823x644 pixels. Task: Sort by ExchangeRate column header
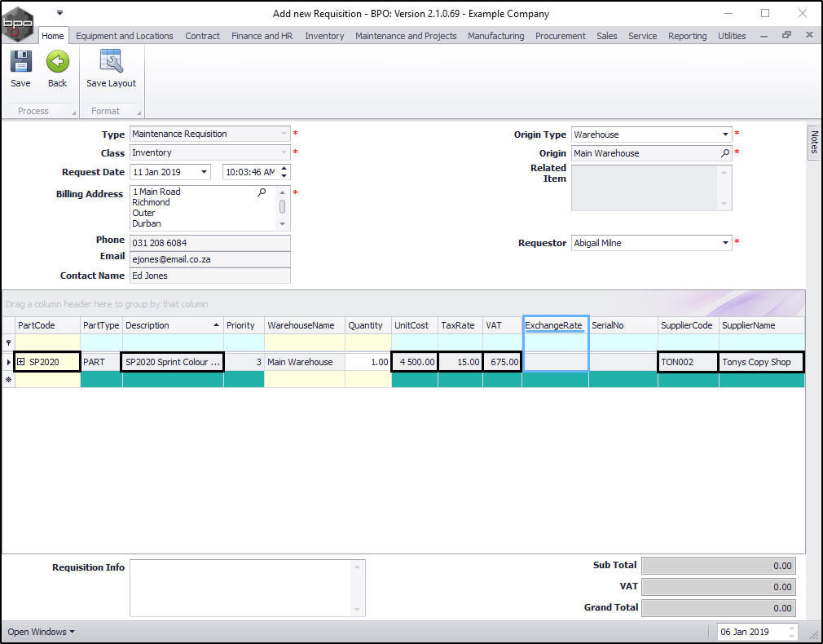pos(555,325)
